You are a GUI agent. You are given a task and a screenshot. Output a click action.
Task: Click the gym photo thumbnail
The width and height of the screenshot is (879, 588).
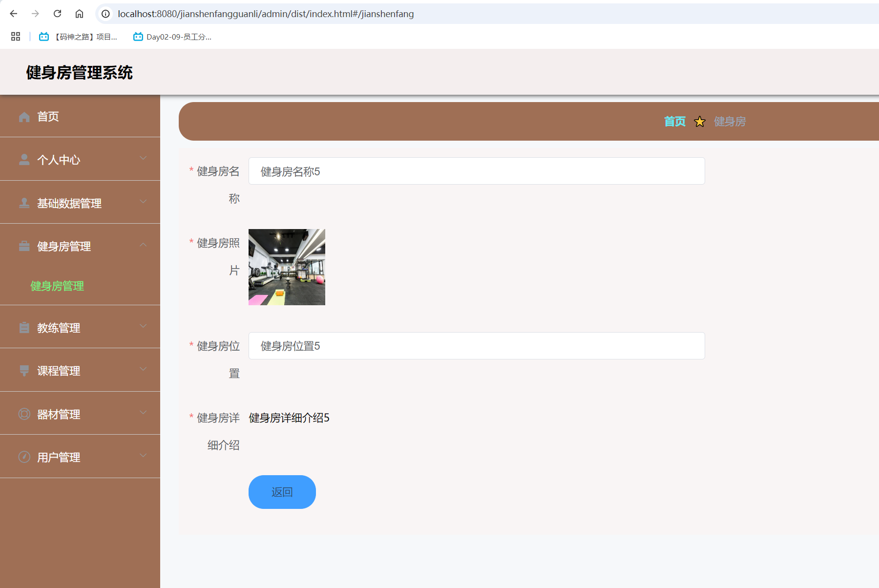287,267
